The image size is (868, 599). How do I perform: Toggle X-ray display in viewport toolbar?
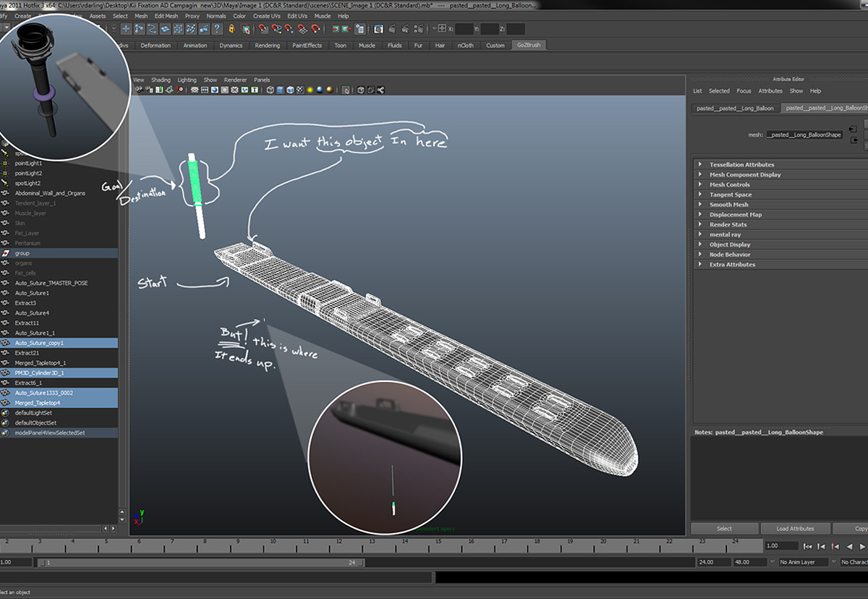(x=361, y=90)
